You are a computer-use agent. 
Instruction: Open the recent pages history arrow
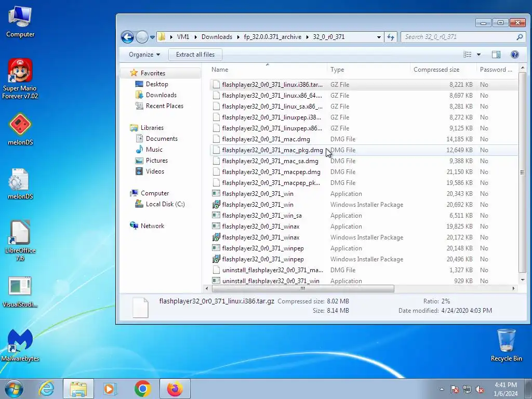[152, 37]
